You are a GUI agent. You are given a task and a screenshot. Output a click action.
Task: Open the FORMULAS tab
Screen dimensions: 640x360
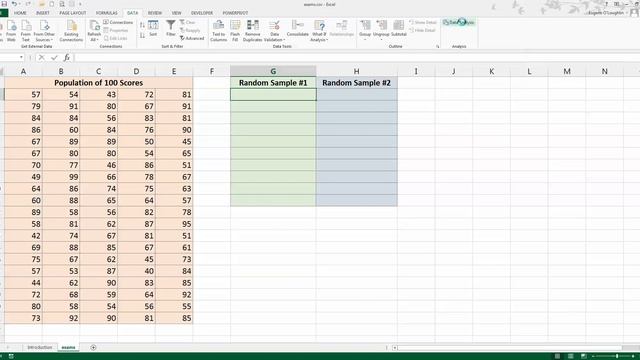[107, 13]
